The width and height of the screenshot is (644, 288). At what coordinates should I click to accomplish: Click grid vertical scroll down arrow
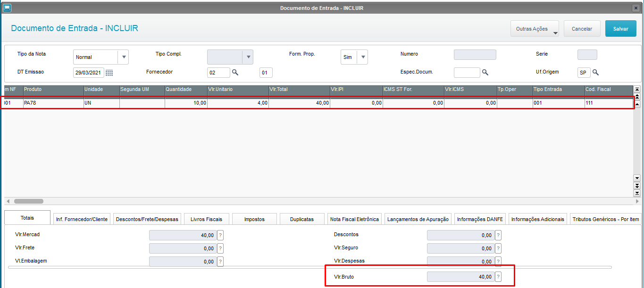click(x=637, y=178)
